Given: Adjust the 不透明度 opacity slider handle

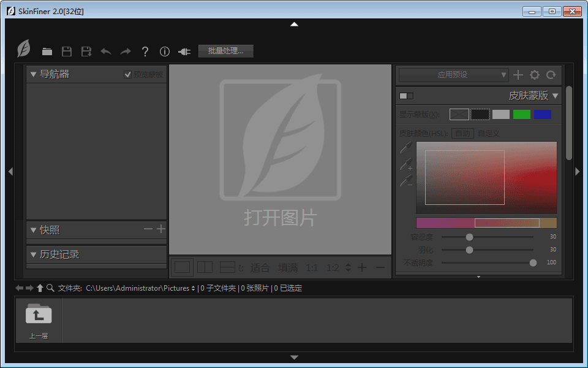Looking at the screenshot, I should [533, 263].
